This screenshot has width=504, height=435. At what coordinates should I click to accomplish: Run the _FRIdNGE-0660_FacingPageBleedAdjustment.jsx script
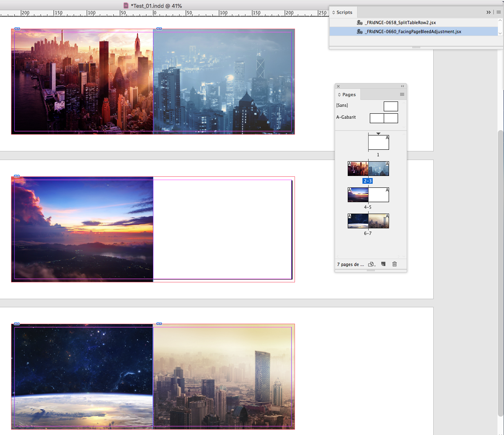[413, 31]
